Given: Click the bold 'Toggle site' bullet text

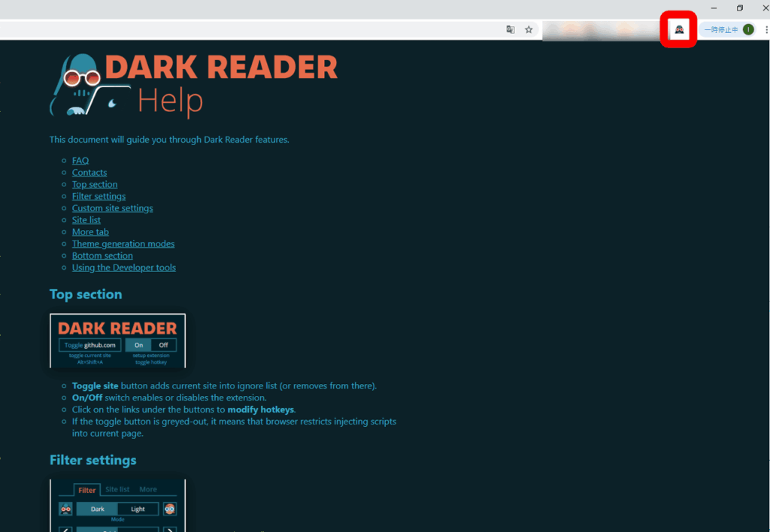Looking at the screenshot, I should point(95,385).
